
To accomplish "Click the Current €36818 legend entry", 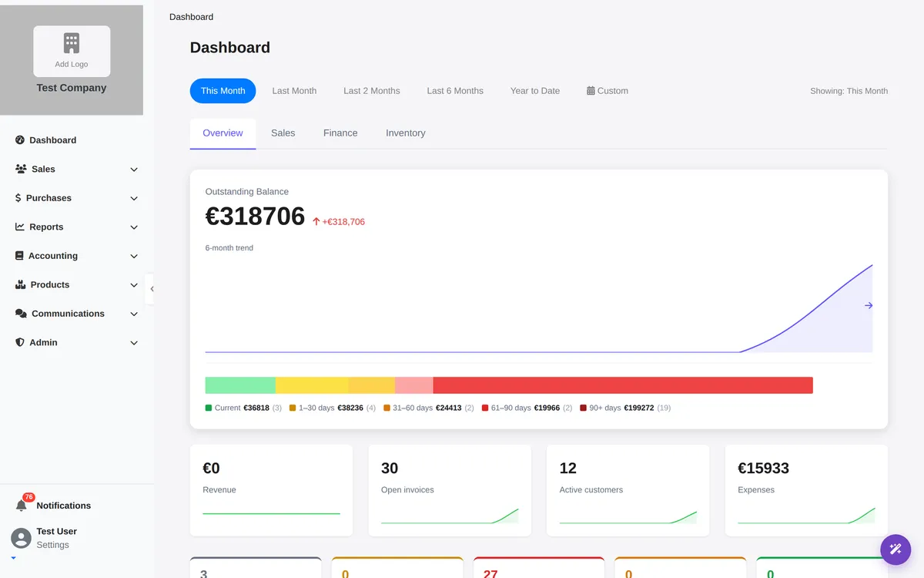I will click(243, 408).
